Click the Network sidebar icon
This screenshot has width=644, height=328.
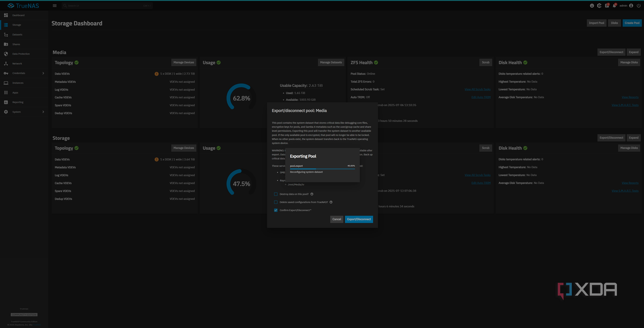coord(6,63)
